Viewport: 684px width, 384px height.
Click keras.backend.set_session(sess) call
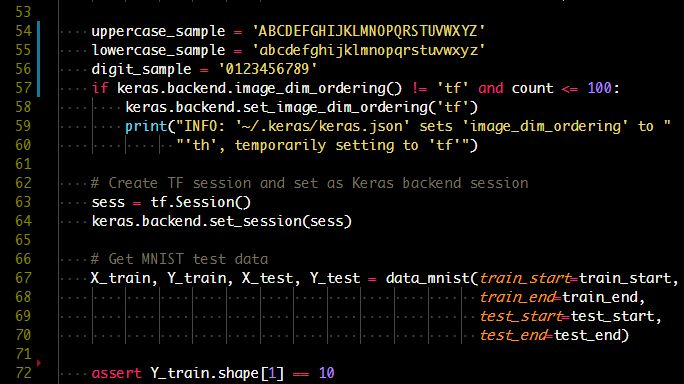pyautogui.click(x=222, y=221)
